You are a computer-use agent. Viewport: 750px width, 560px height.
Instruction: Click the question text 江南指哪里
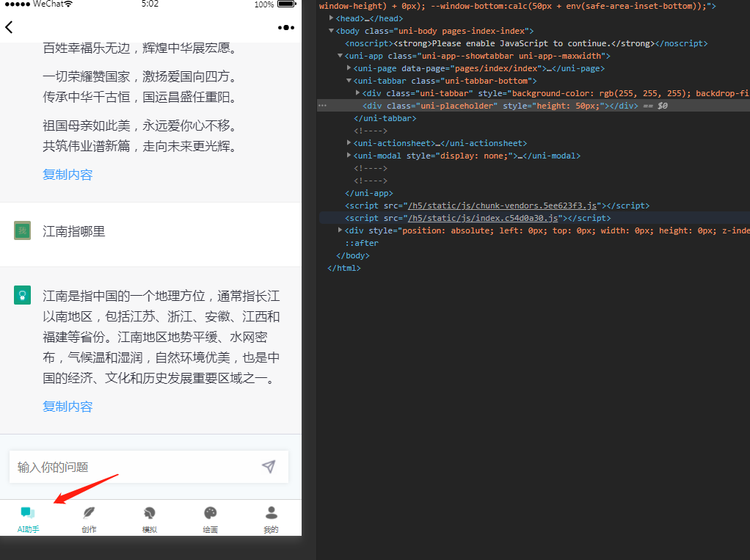(73, 231)
